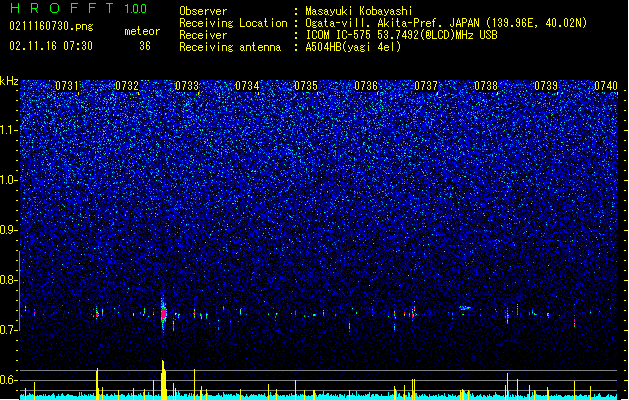Click the 0731 time marker
This screenshot has height=400, width=629.
point(67,86)
